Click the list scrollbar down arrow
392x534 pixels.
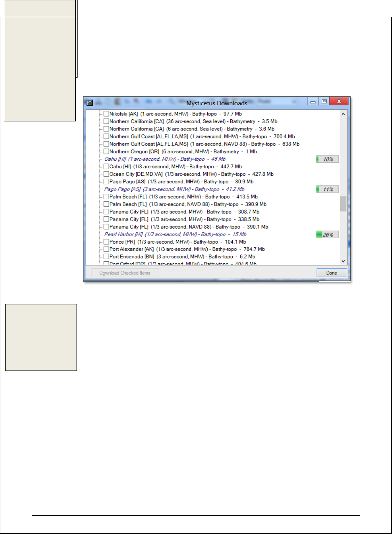tap(343, 261)
